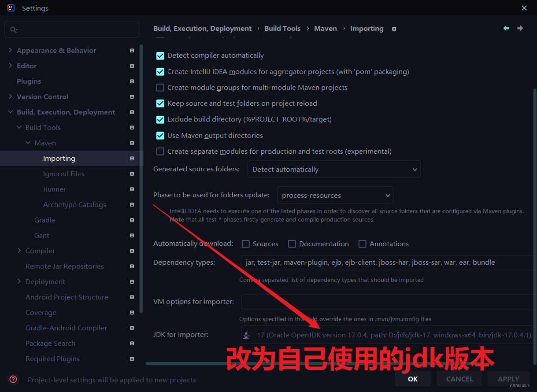Click the help question mark icon
This screenshot has height=392, width=537.
pos(14,379)
